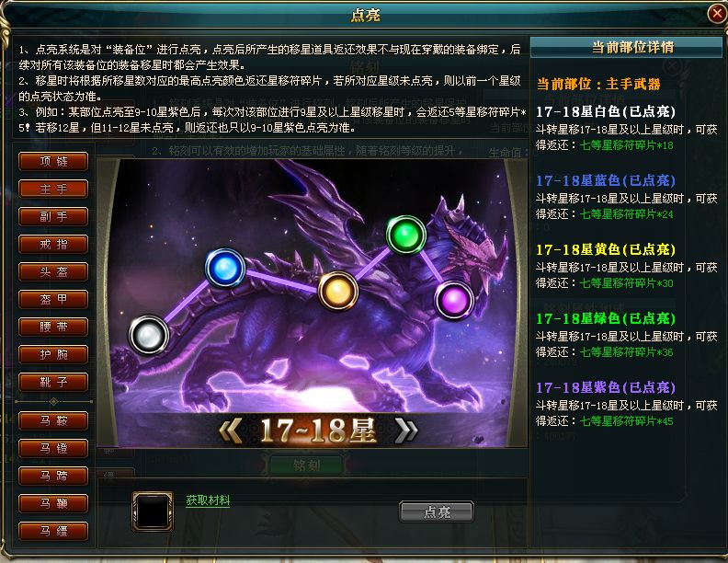The width and height of the screenshot is (728, 563).
Task: Select the 项链 equipment slot tab
Action: (53, 162)
